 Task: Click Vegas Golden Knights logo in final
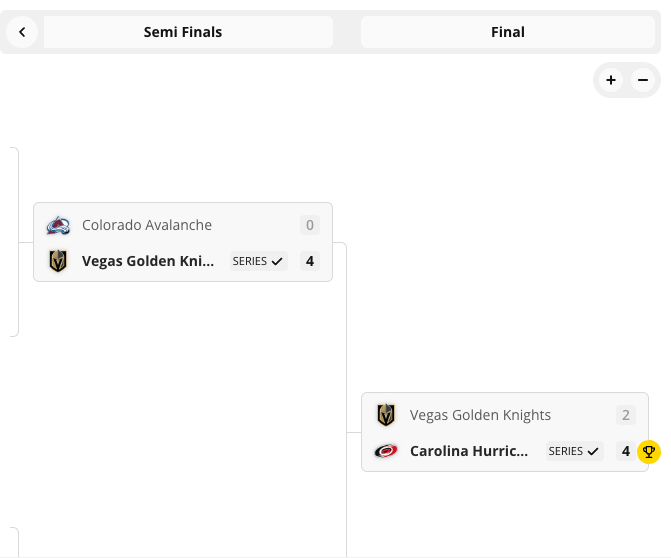(x=386, y=415)
